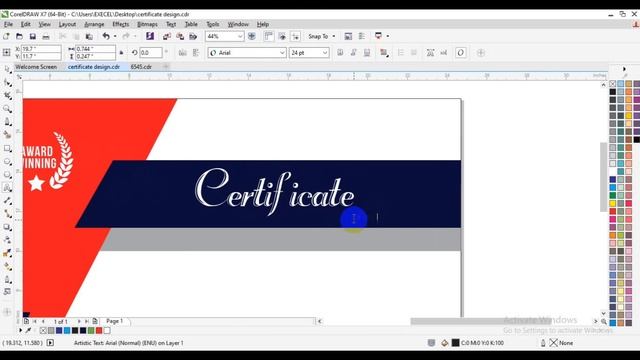This screenshot has width=640, height=360.
Task: Select the Interactive Fill tool
Action: point(7,267)
